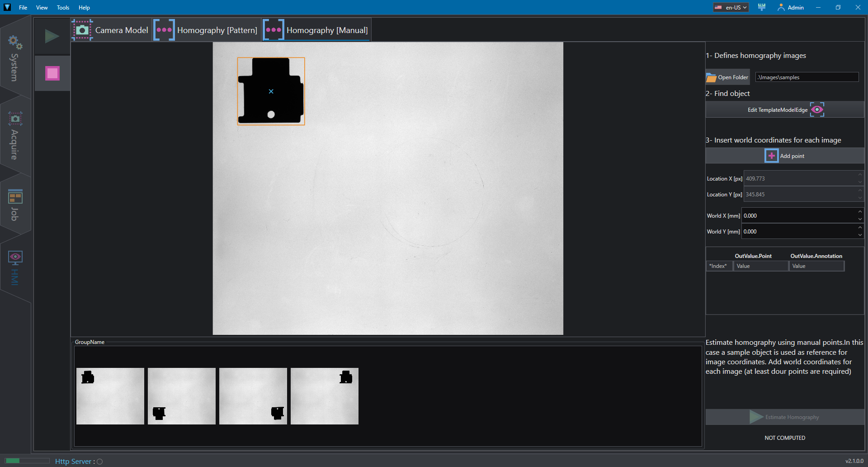
Task: Toggle the Http Server status indicator
Action: pyautogui.click(x=99, y=462)
